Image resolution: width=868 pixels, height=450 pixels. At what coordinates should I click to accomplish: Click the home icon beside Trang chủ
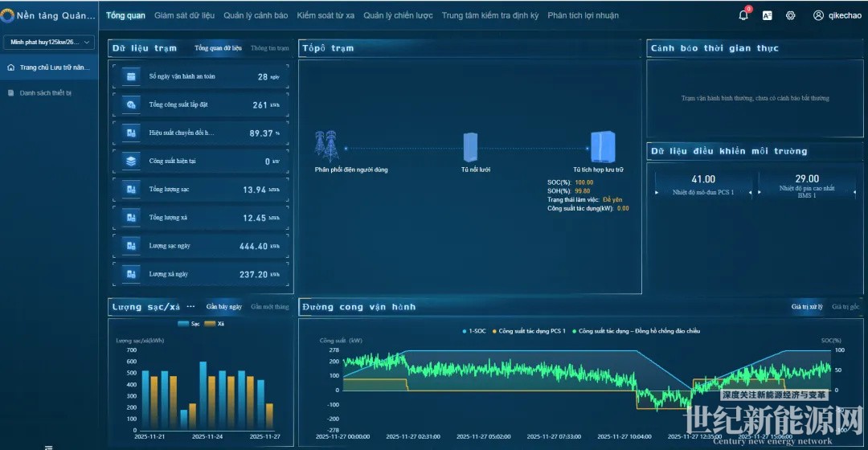(10, 67)
